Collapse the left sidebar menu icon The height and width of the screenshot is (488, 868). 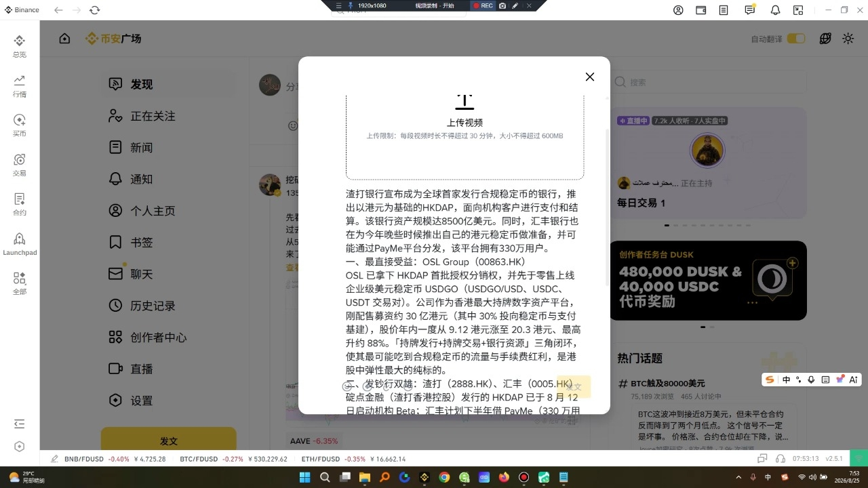coord(19,424)
